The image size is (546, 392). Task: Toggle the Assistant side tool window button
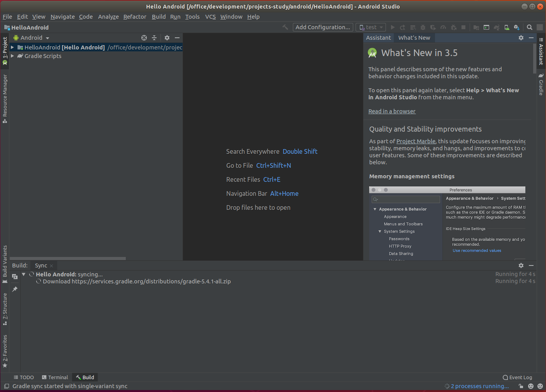click(x=541, y=51)
